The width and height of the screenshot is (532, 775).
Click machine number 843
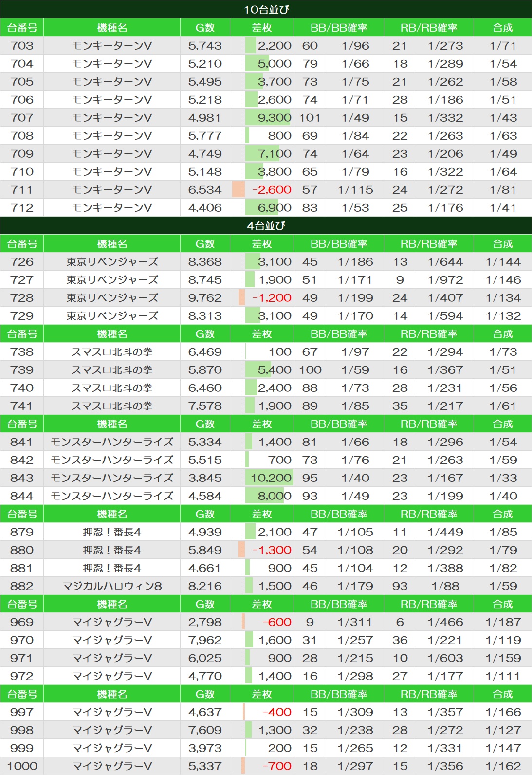(x=22, y=478)
